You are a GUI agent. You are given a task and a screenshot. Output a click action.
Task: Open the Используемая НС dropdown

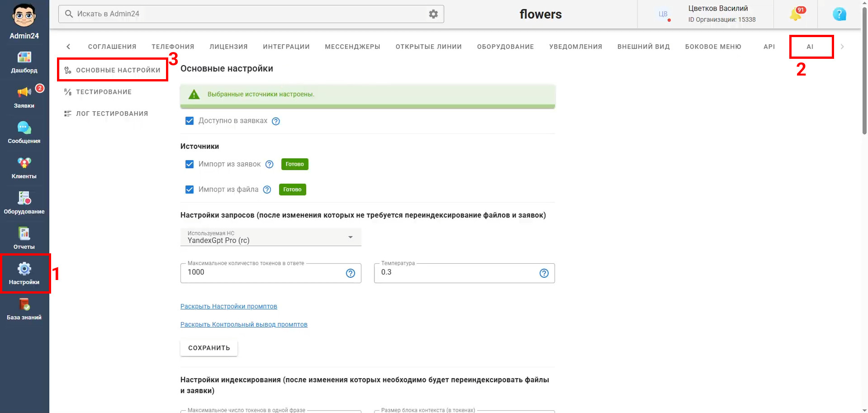(x=271, y=237)
